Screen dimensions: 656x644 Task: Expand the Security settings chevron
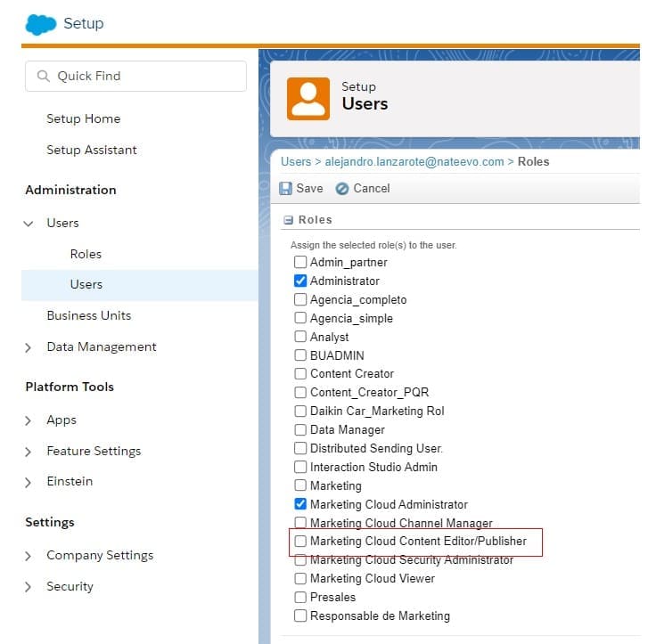[29, 587]
